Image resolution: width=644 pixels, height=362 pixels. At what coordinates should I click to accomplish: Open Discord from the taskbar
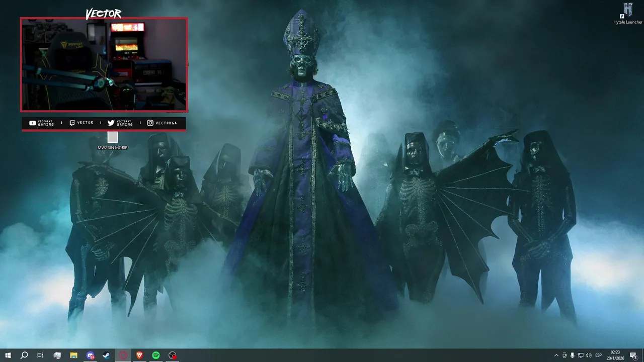(x=90, y=355)
